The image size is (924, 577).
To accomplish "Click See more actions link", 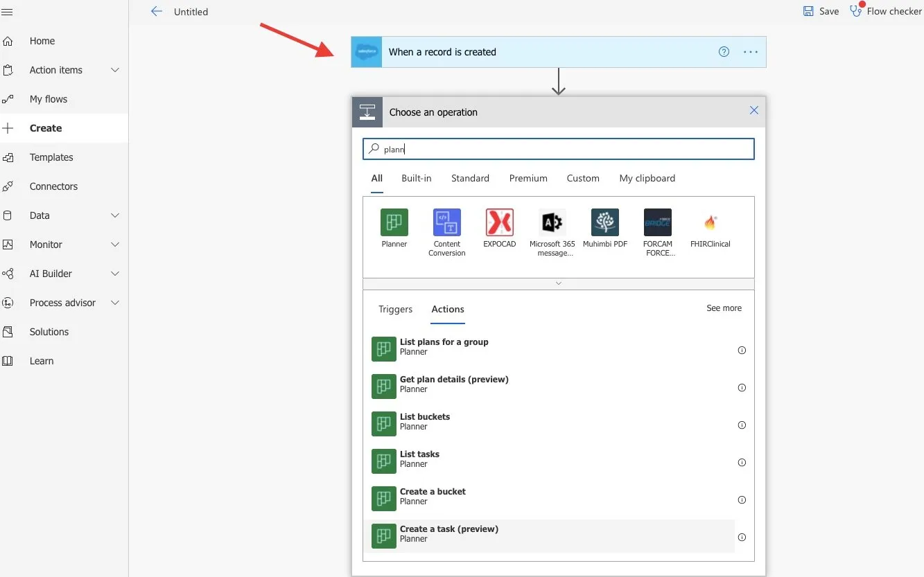I will coord(724,308).
